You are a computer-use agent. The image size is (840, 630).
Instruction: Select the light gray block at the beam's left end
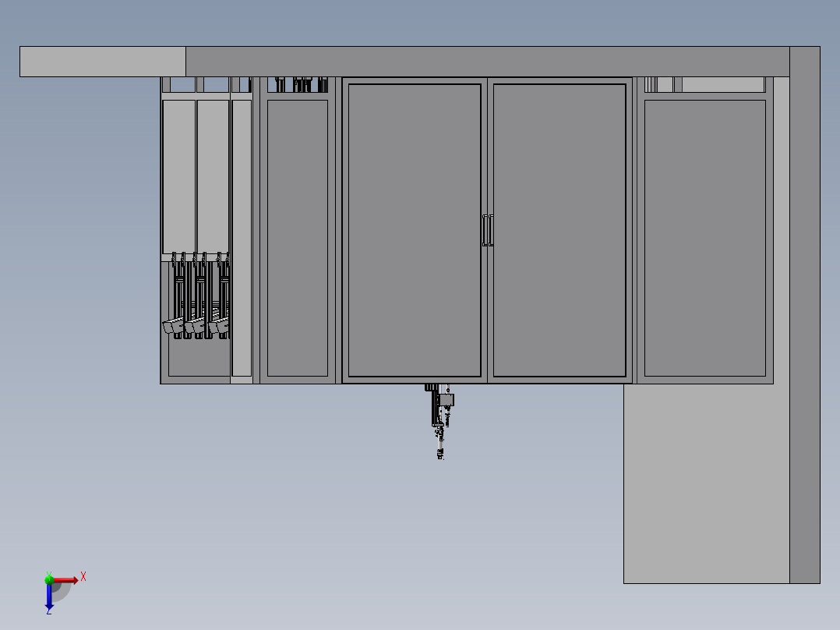[x=103, y=62]
